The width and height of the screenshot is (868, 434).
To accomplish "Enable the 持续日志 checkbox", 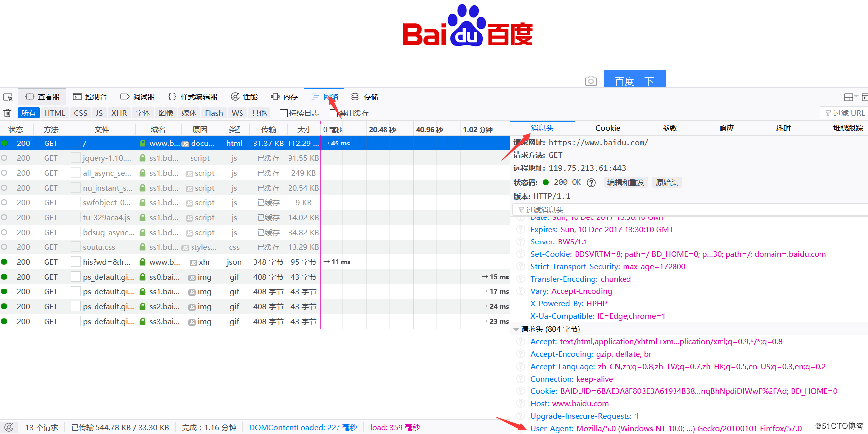I will 284,113.
